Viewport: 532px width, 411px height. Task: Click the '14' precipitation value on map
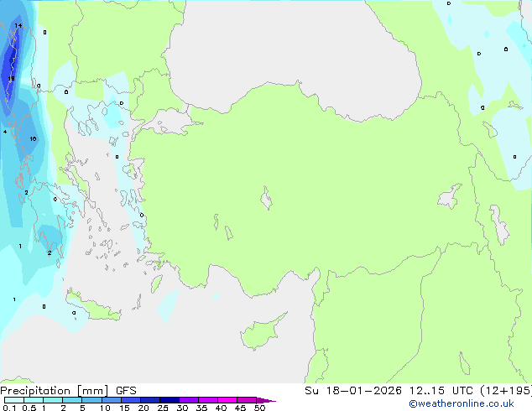click(x=18, y=25)
